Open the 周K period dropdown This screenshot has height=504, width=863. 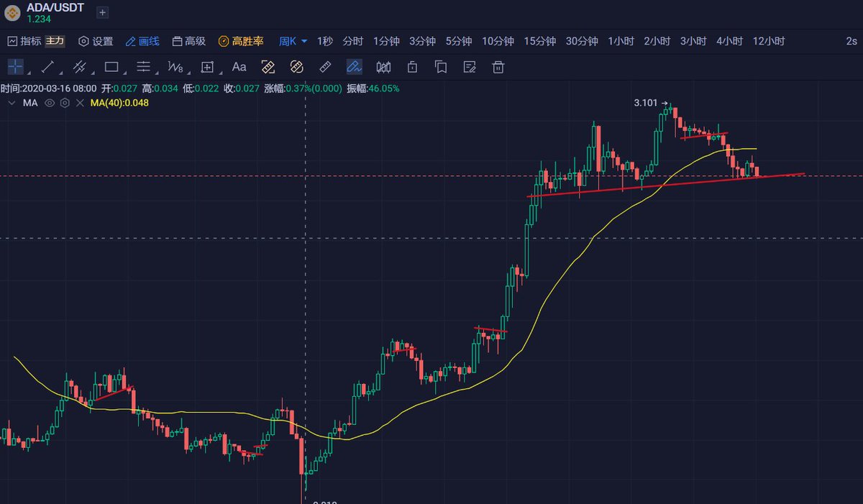(293, 41)
